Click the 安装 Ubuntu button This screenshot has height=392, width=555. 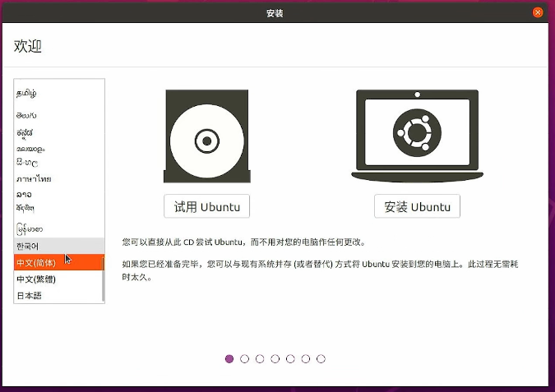click(x=418, y=206)
